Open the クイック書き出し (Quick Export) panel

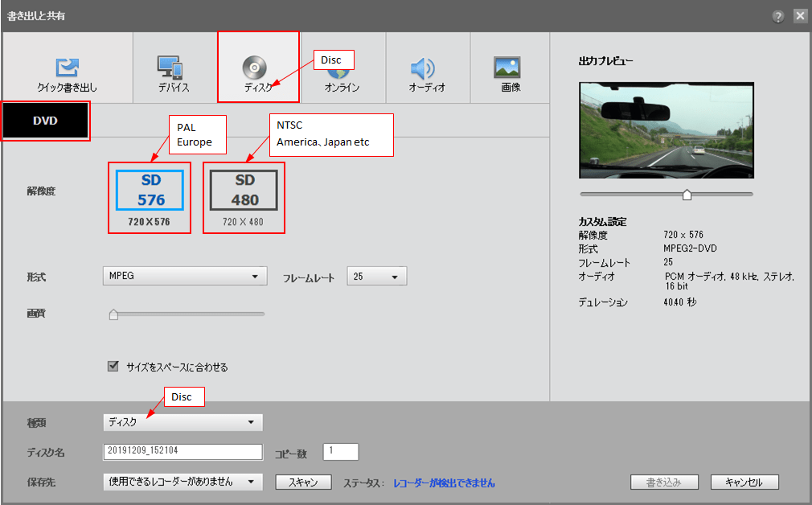pos(67,68)
